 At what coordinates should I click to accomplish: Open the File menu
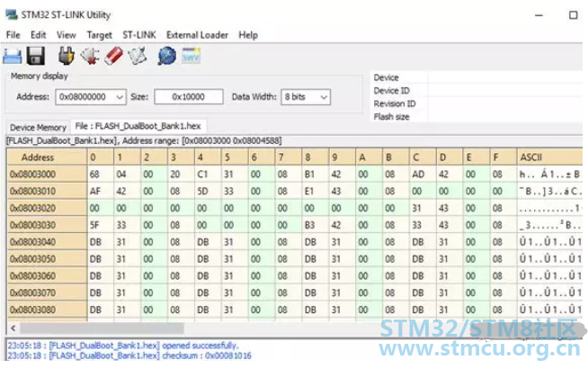13,35
